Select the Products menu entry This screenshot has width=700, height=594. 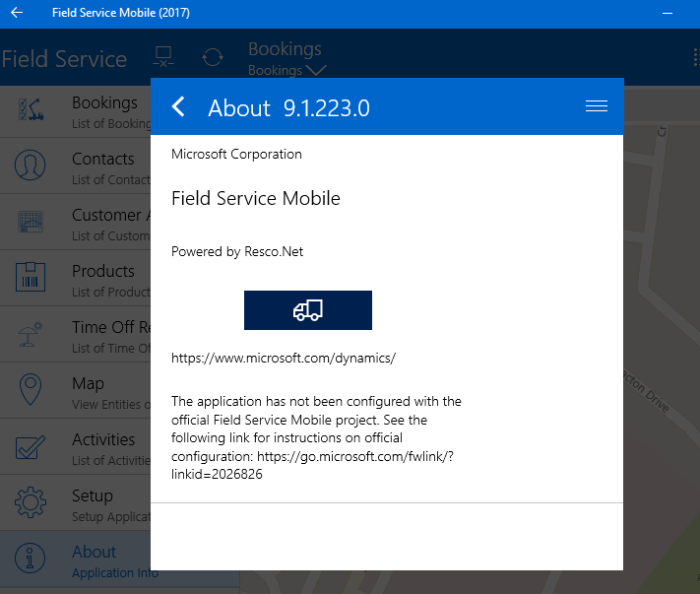point(76,278)
